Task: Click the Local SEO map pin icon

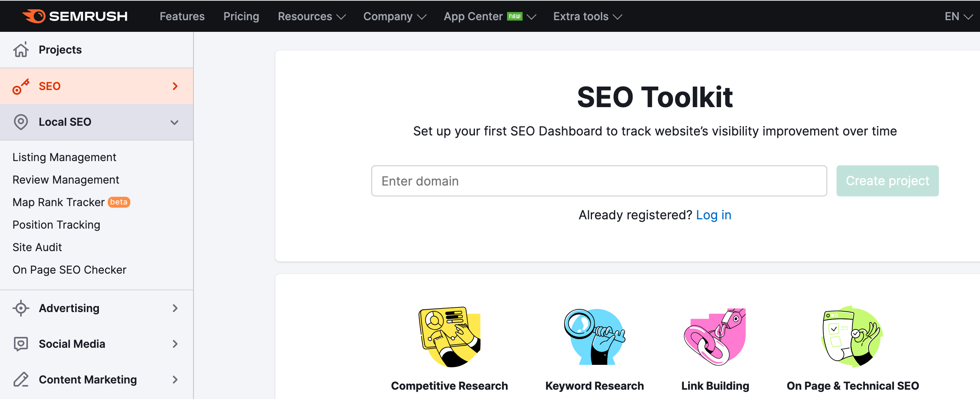Action: (21, 122)
